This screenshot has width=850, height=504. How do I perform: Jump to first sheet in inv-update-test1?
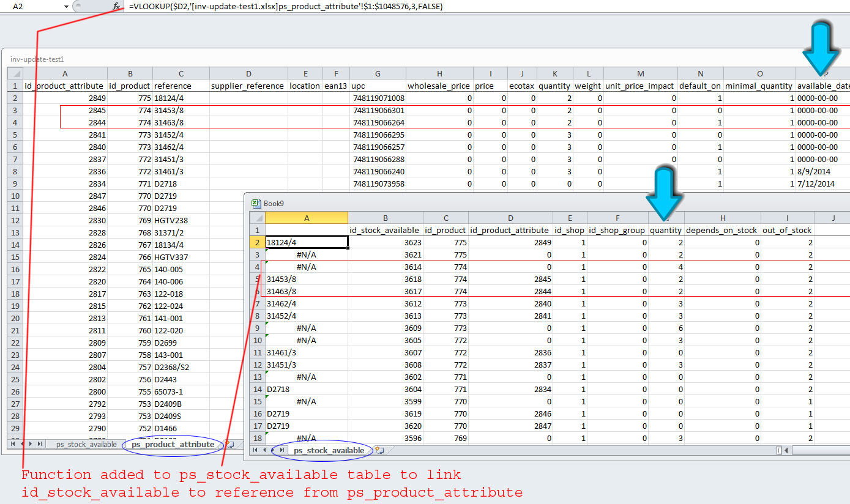(x=13, y=444)
